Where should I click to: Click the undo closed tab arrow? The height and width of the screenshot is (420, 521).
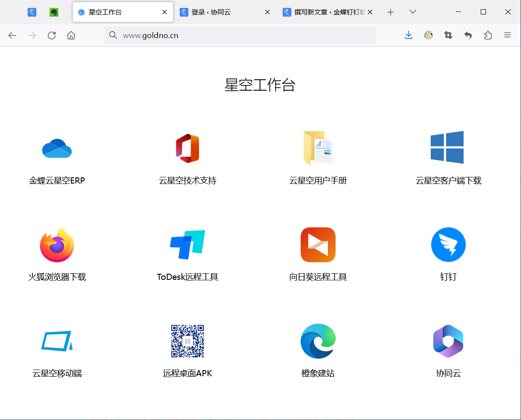click(468, 35)
